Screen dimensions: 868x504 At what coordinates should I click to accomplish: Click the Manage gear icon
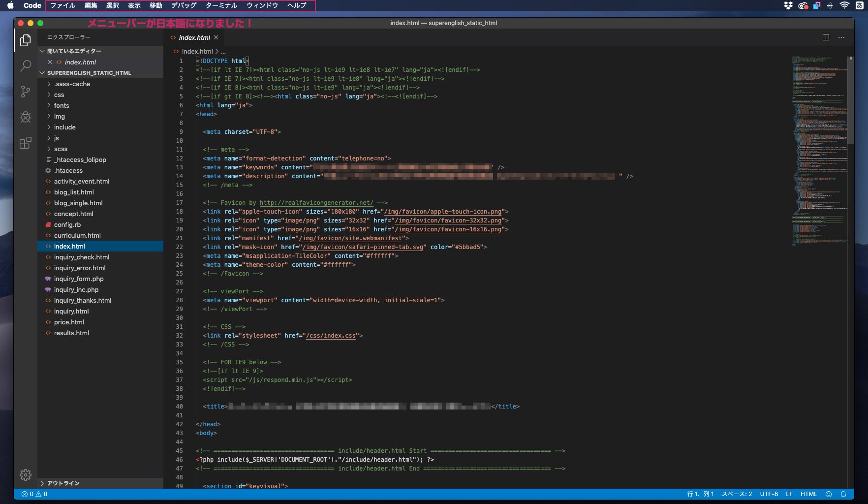coord(26,474)
